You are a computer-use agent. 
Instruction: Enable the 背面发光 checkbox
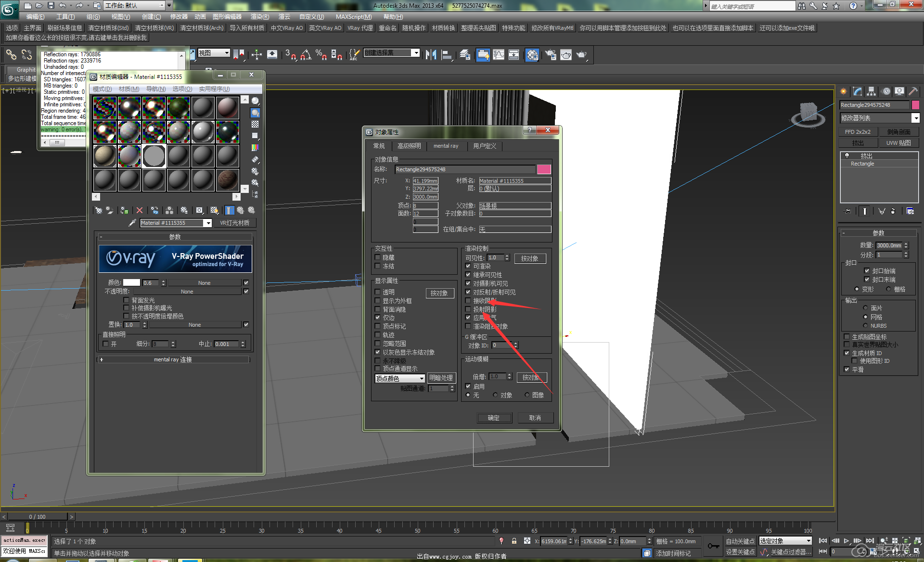(x=126, y=300)
